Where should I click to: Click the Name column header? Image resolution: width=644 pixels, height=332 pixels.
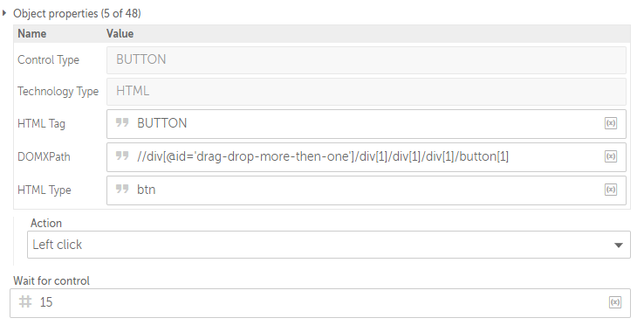tap(32, 34)
